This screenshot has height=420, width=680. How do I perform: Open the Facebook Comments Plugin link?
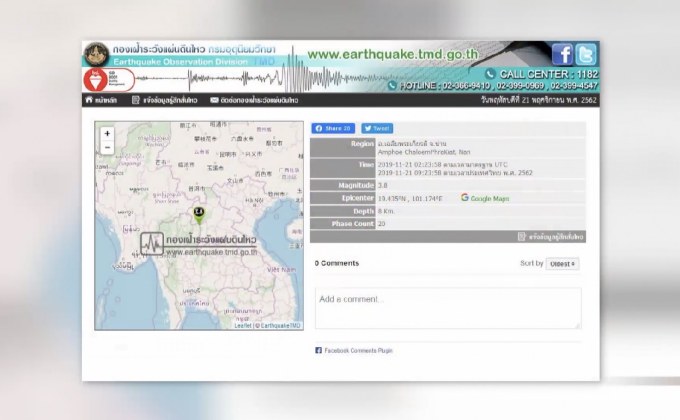point(354,350)
